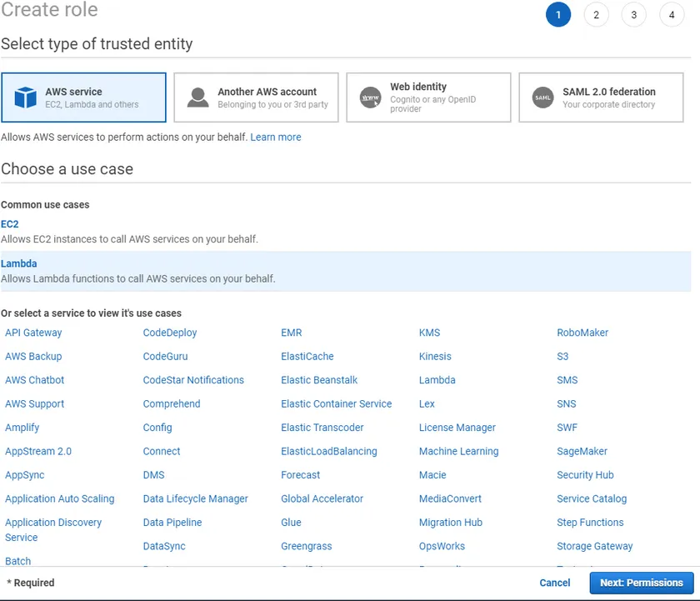Select Data Lifecycle Manager service
This screenshot has width=700, height=601.
coord(195,498)
